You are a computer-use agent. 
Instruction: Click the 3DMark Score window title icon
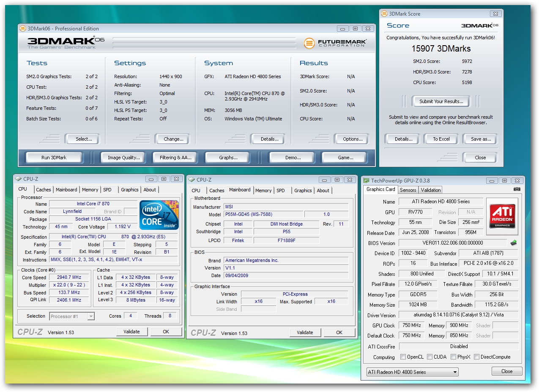(x=385, y=14)
